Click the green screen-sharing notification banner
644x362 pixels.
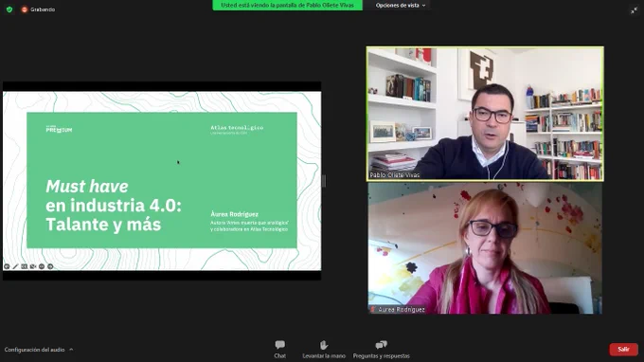click(287, 6)
